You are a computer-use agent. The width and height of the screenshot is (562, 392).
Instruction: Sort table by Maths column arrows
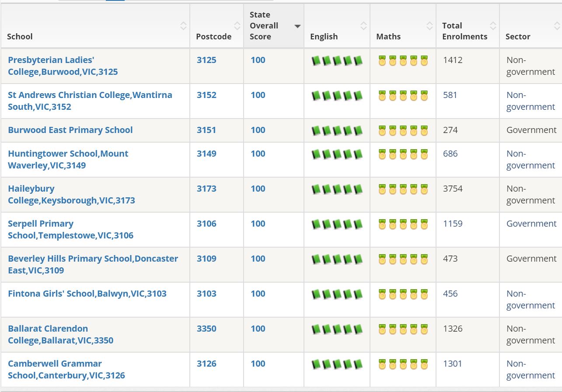(x=429, y=26)
